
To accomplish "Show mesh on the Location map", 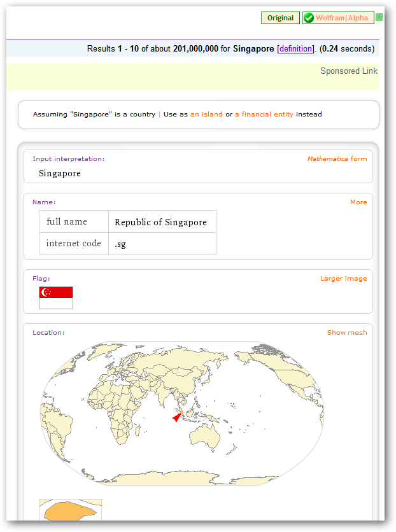I will [346, 332].
